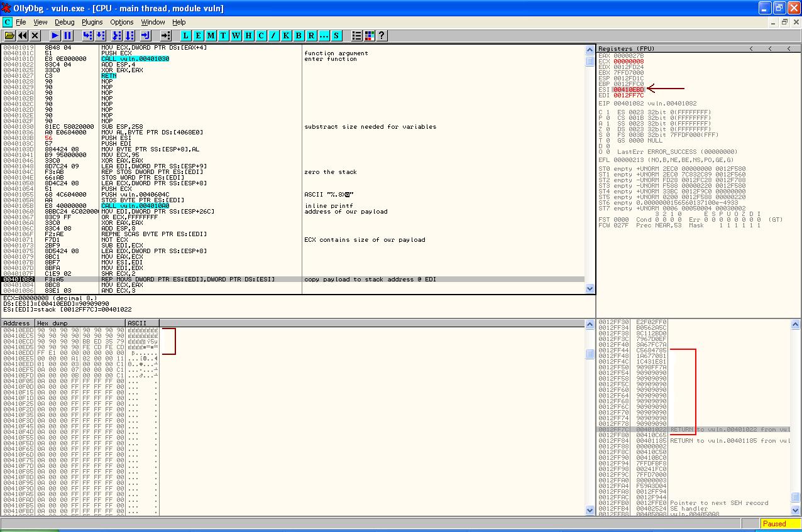Toggle the carry flag C value
Image resolution: width=802 pixels, height=532 pixels.
(x=607, y=112)
